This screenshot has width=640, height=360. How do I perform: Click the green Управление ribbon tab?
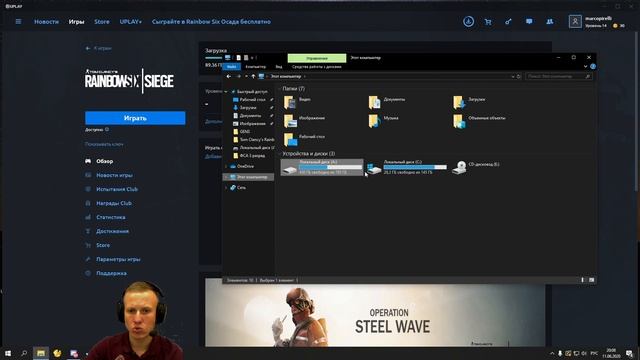click(x=317, y=58)
